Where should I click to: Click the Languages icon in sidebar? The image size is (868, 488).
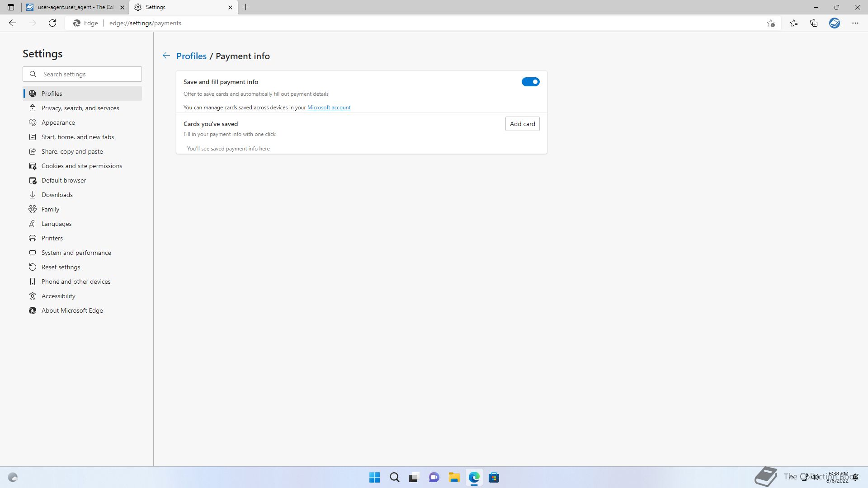tap(33, 224)
